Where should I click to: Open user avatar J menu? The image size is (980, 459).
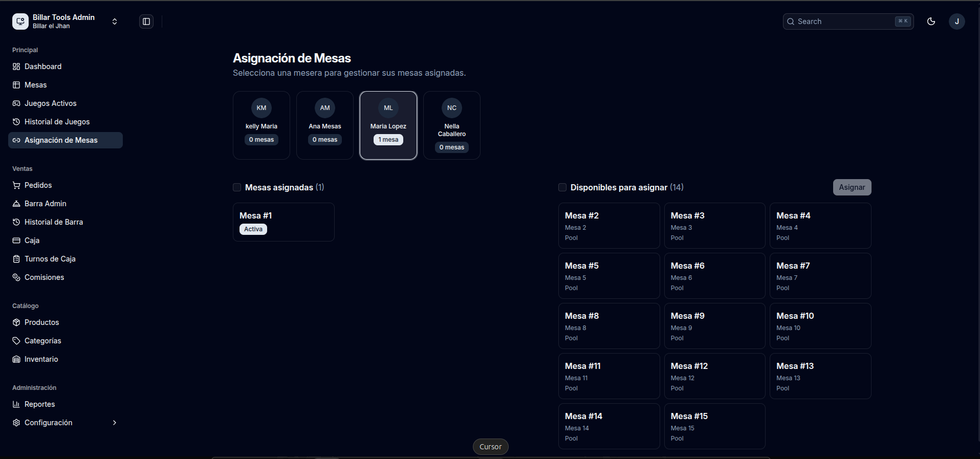[x=957, y=21]
